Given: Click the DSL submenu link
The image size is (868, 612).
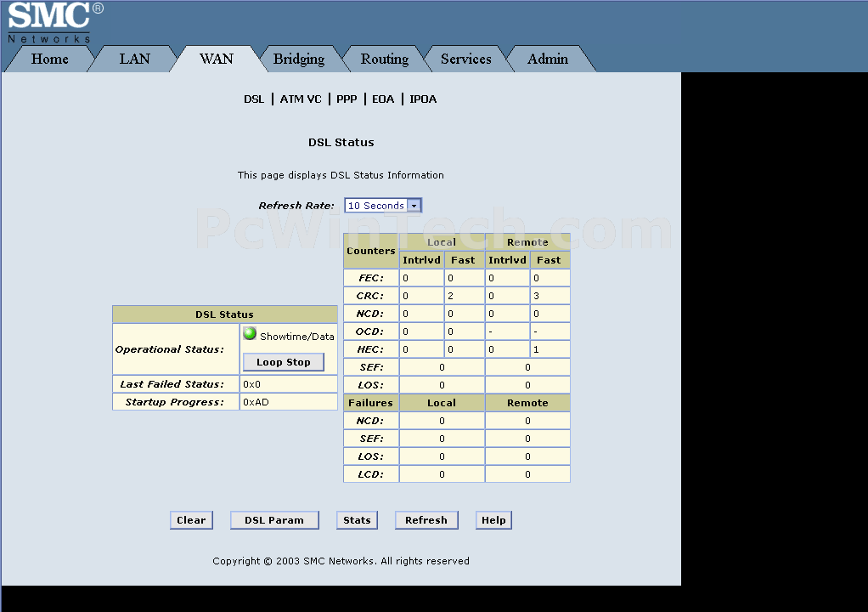Looking at the screenshot, I should (254, 99).
